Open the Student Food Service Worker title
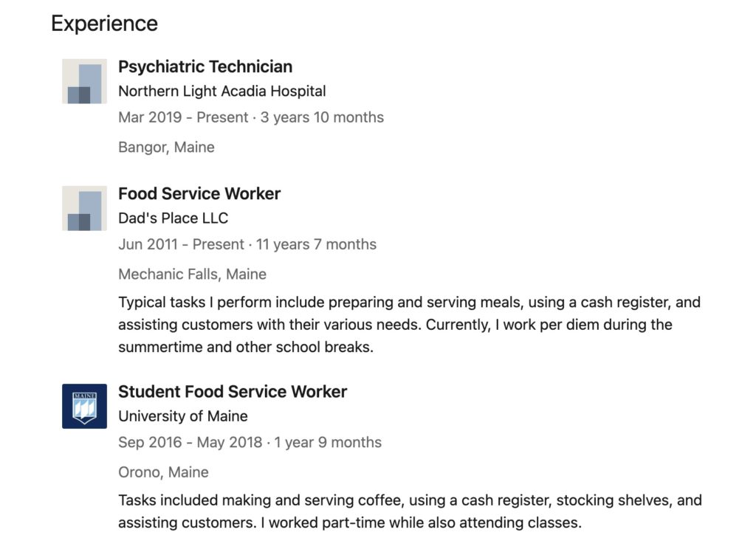Screen dimensions: 756x552 pyautogui.click(x=233, y=391)
